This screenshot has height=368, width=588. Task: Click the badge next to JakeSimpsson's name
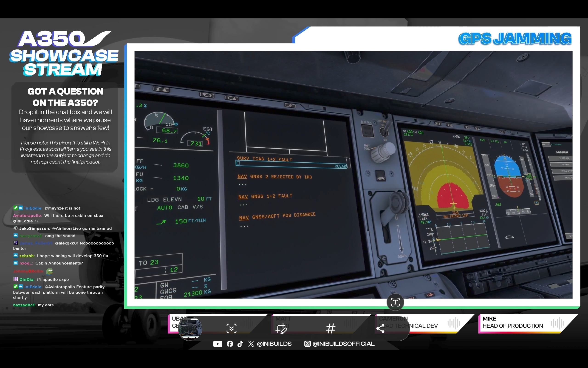tap(16, 228)
